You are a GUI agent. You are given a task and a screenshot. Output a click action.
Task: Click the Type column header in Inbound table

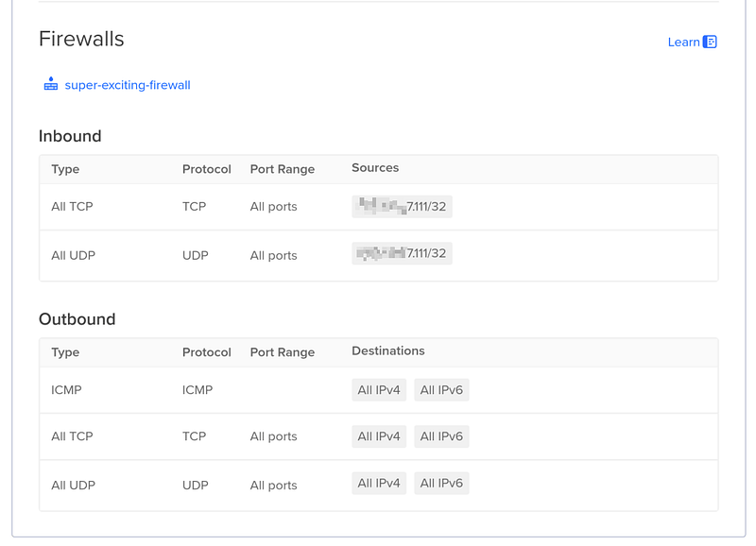click(65, 169)
